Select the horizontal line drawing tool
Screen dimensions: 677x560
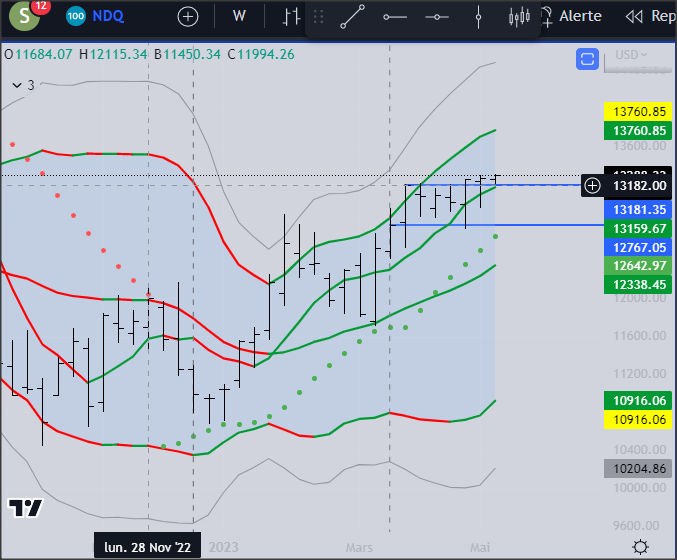[437, 17]
